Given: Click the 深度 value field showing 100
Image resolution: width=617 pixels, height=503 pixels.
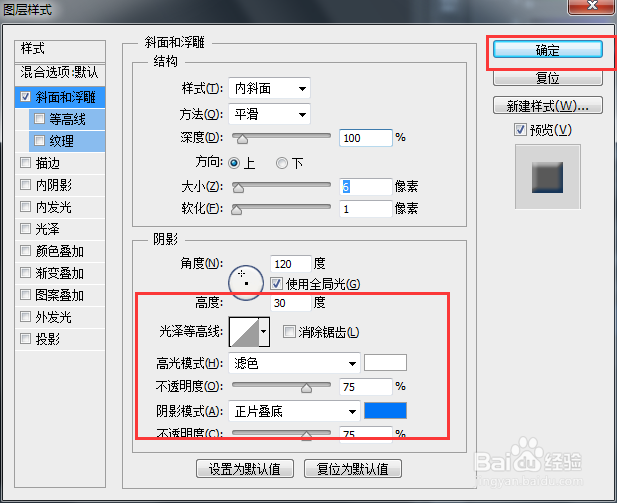Looking at the screenshot, I should click(x=366, y=138).
